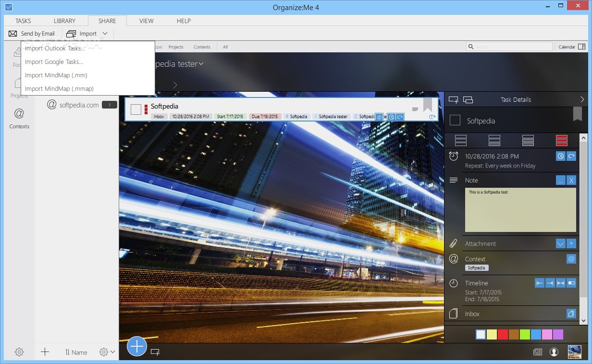Switch to the TASKS ribbon tab

(23, 21)
